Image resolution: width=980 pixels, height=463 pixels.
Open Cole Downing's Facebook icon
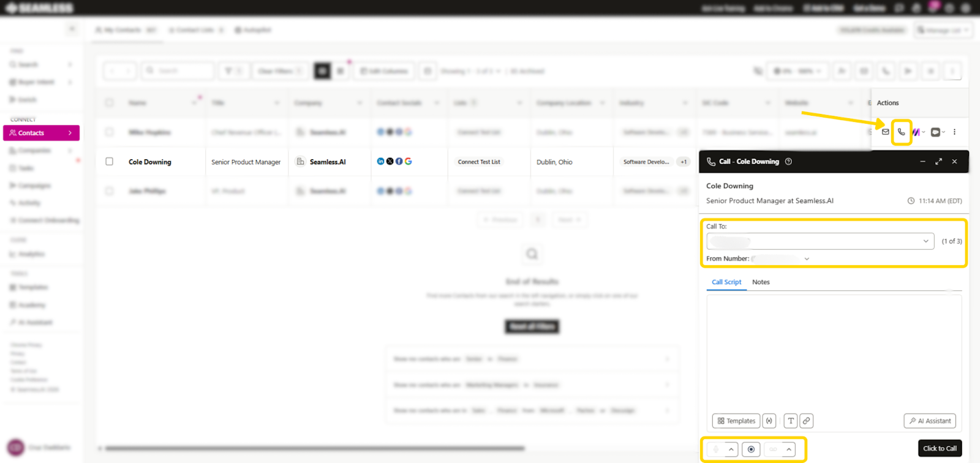(399, 161)
